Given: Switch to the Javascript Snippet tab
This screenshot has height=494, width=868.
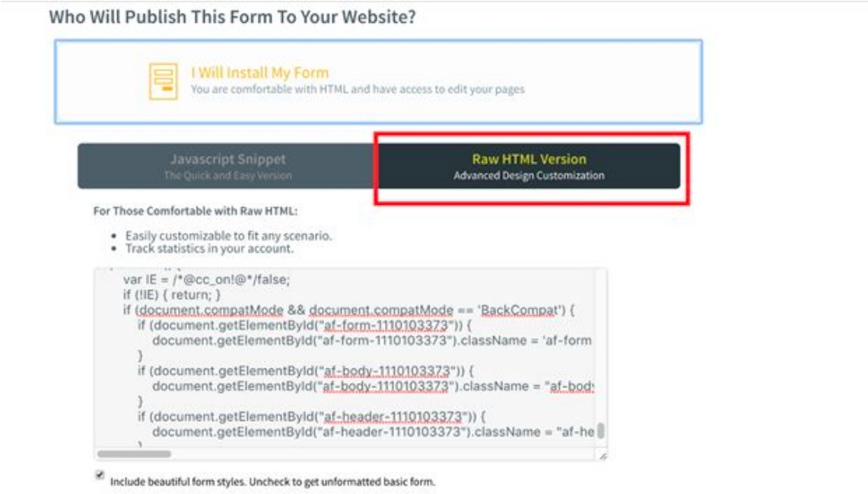Looking at the screenshot, I should point(227,166).
